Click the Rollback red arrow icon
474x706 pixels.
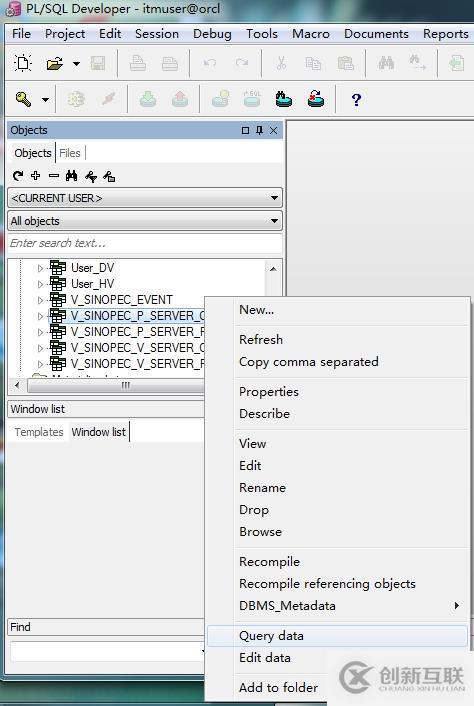coord(180,99)
